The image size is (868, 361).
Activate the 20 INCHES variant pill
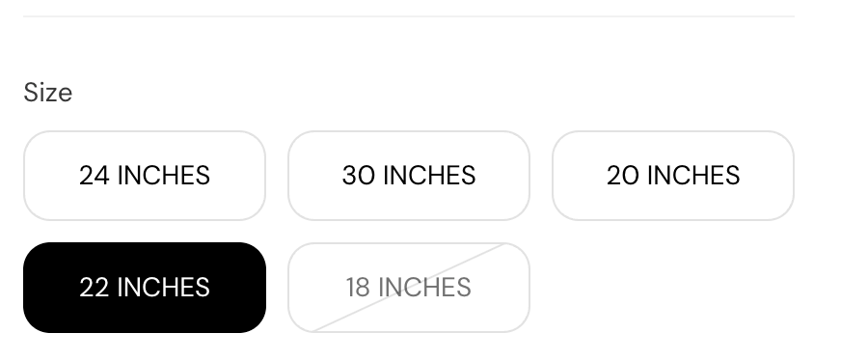pos(673,176)
